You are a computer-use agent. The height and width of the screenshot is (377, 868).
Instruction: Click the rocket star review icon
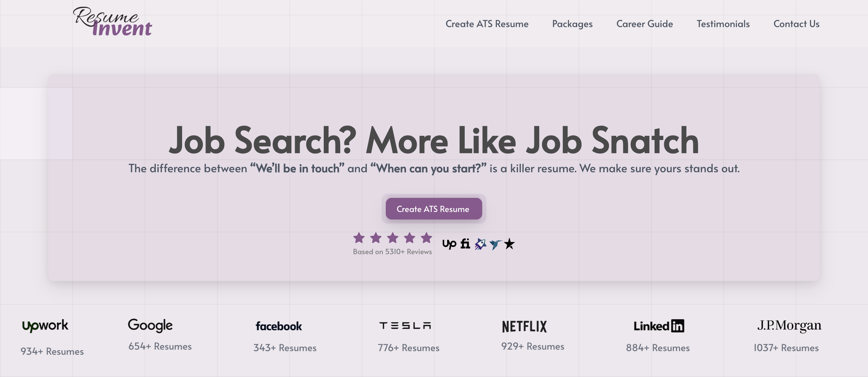coord(480,244)
